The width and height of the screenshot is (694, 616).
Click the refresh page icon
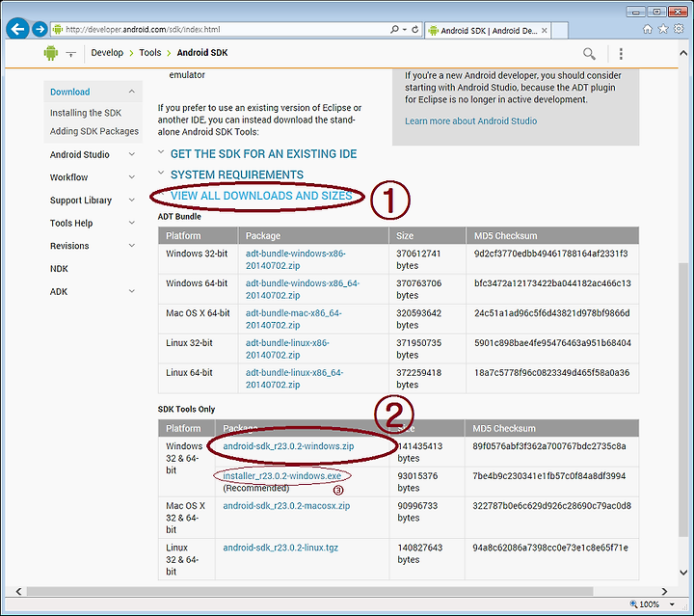point(415,29)
